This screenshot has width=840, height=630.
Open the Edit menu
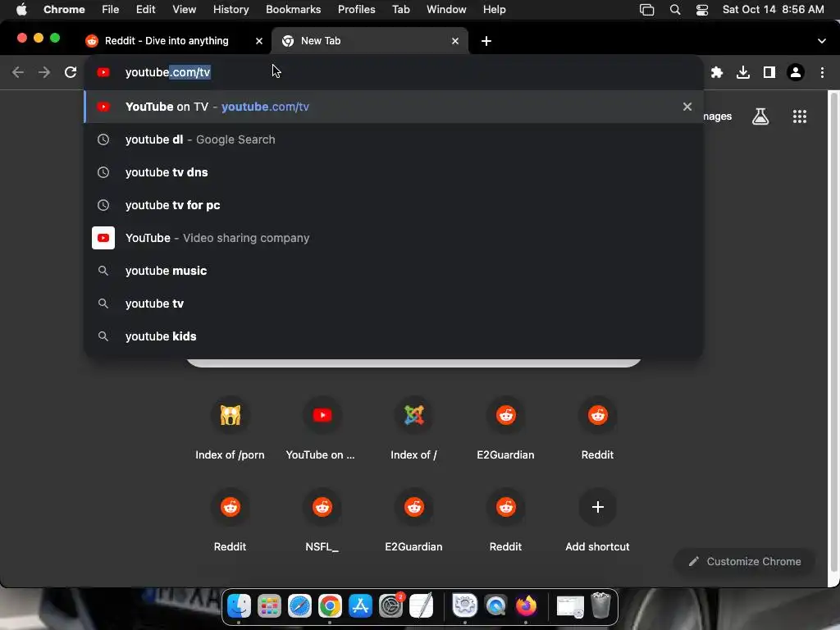tap(145, 9)
